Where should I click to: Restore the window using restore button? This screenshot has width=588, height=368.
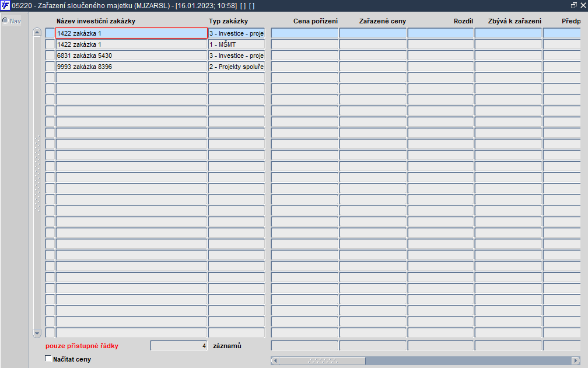click(x=574, y=6)
